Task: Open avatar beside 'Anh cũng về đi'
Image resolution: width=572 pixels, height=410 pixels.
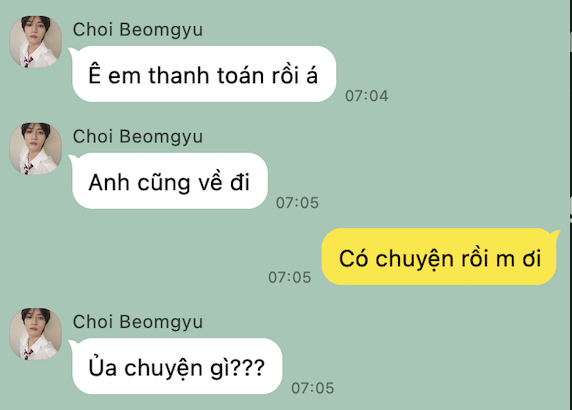Action: click(x=35, y=148)
